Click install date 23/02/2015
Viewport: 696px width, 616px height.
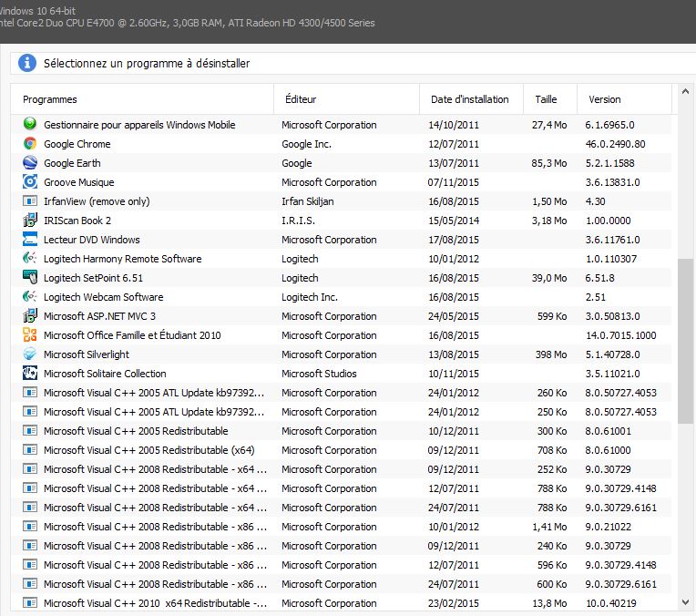point(453,603)
